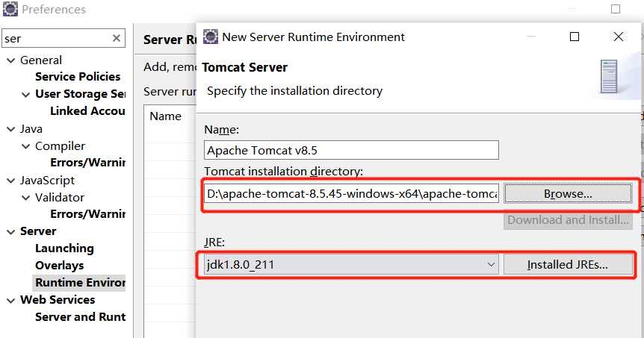Image resolution: width=644 pixels, height=338 pixels.
Task: Open the Installed JREs... settings
Action: click(568, 265)
